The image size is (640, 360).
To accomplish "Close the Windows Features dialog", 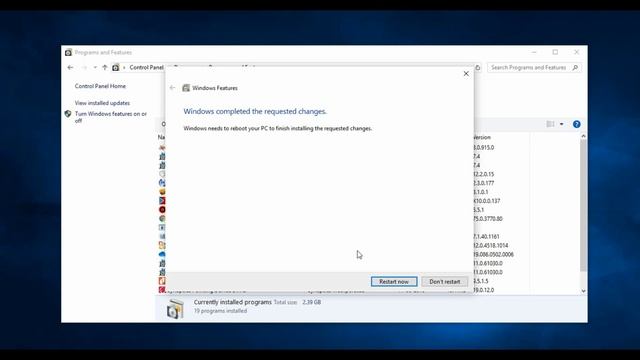I will (466, 73).
